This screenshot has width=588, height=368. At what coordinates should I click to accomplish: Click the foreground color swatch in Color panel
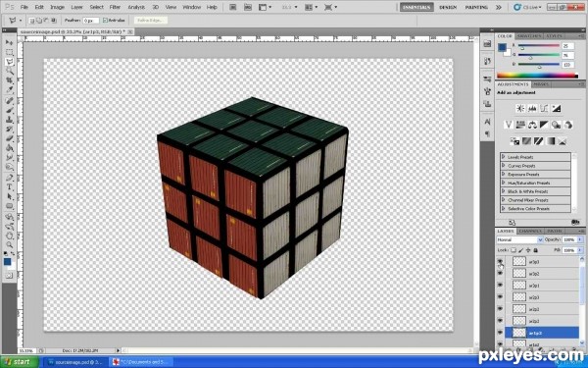tap(502, 48)
